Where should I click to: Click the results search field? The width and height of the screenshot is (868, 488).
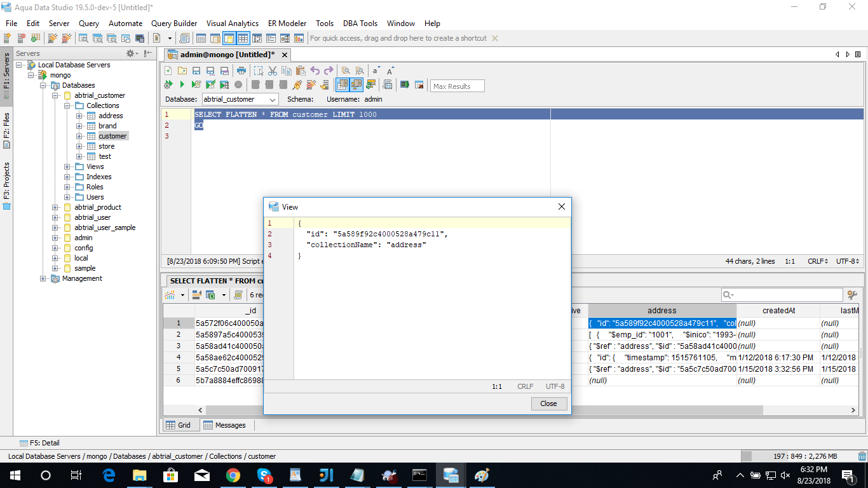782,295
